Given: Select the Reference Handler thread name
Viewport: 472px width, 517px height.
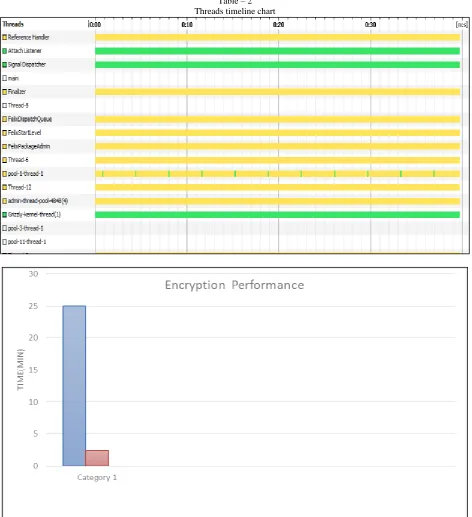Looking at the screenshot, I should 28,37.
